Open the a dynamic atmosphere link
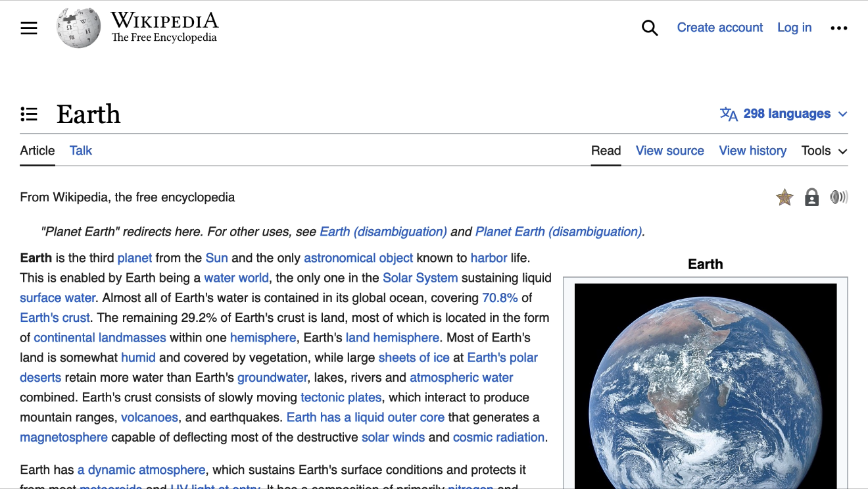 (x=141, y=470)
